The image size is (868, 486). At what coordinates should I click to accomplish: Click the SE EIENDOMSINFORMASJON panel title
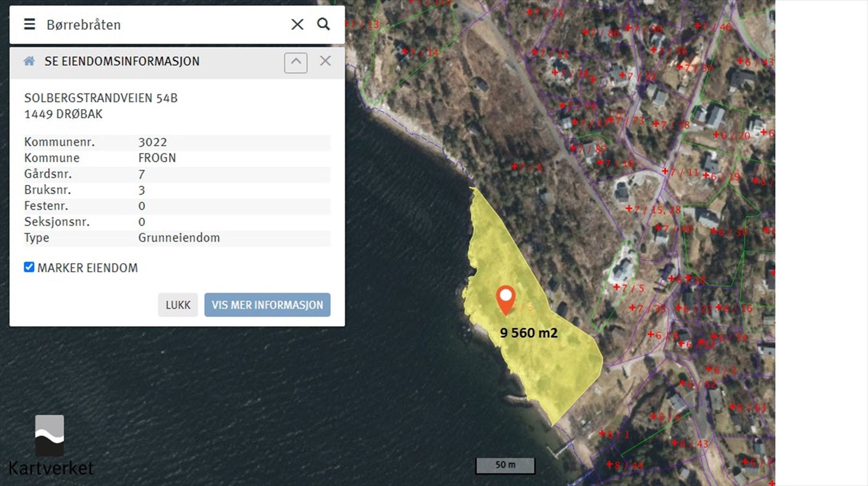click(x=122, y=61)
